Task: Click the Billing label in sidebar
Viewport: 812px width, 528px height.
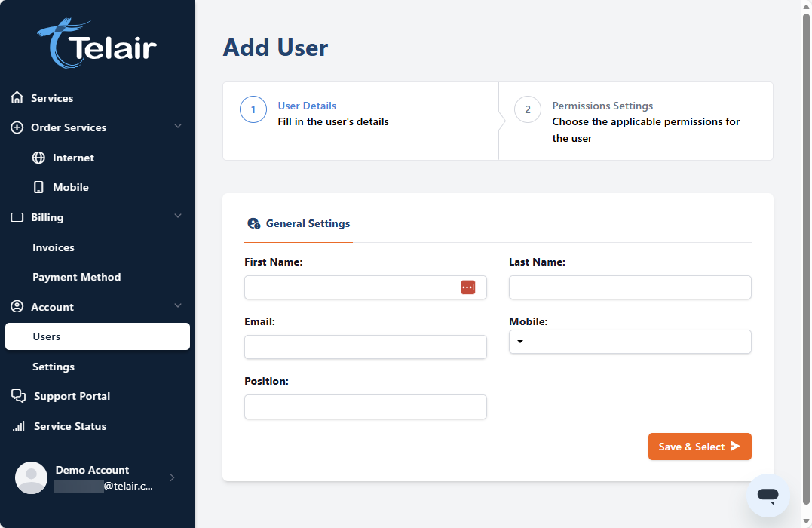Action: (47, 217)
